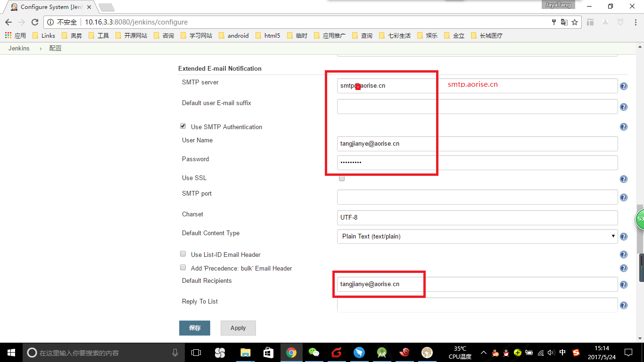This screenshot has height=362, width=644.
Task: Open Task View on taskbar
Action: (196, 353)
